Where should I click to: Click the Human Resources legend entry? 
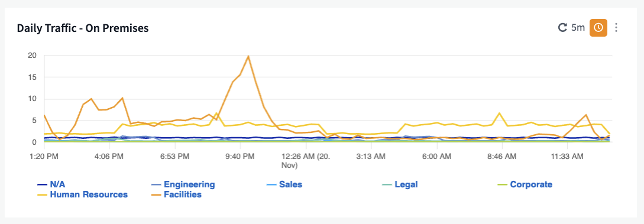(89, 194)
